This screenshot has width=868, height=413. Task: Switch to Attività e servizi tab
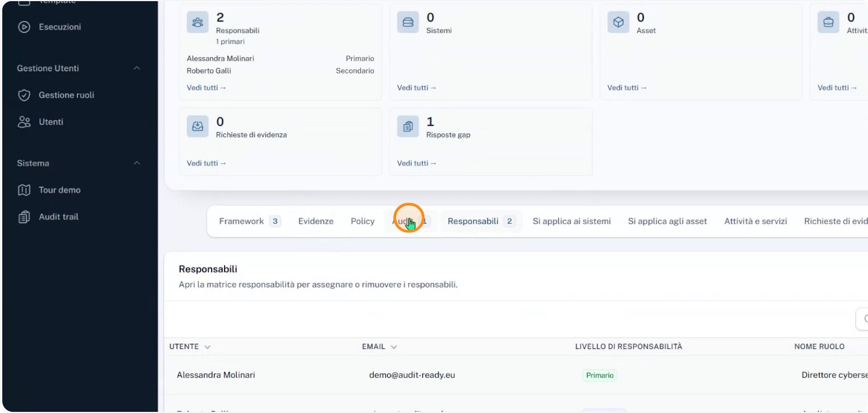click(755, 221)
